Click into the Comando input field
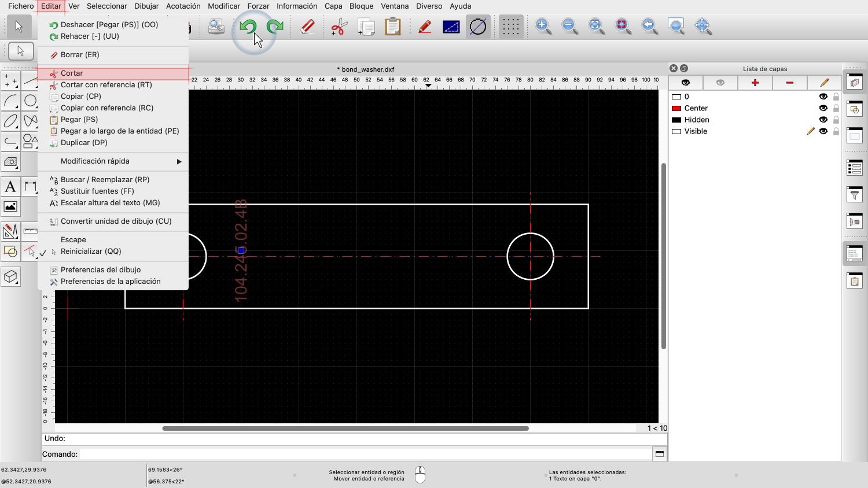Image resolution: width=868 pixels, height=488 pixels. 365,454
